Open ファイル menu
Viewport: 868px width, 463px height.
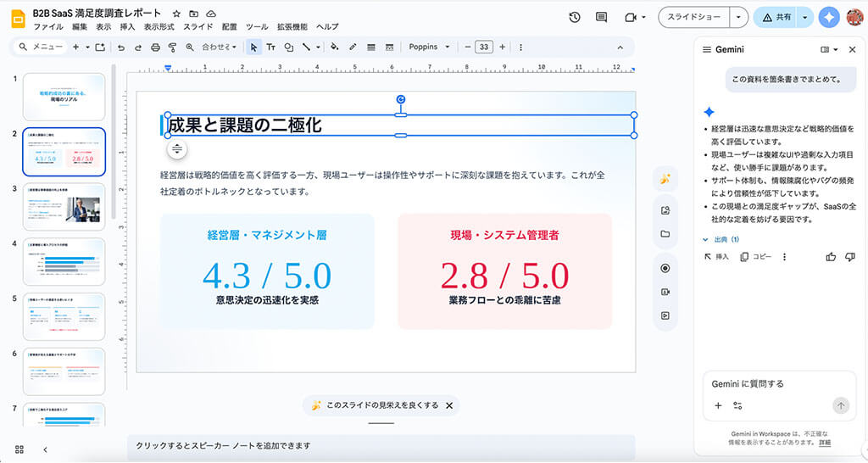[x=48, y=26]
